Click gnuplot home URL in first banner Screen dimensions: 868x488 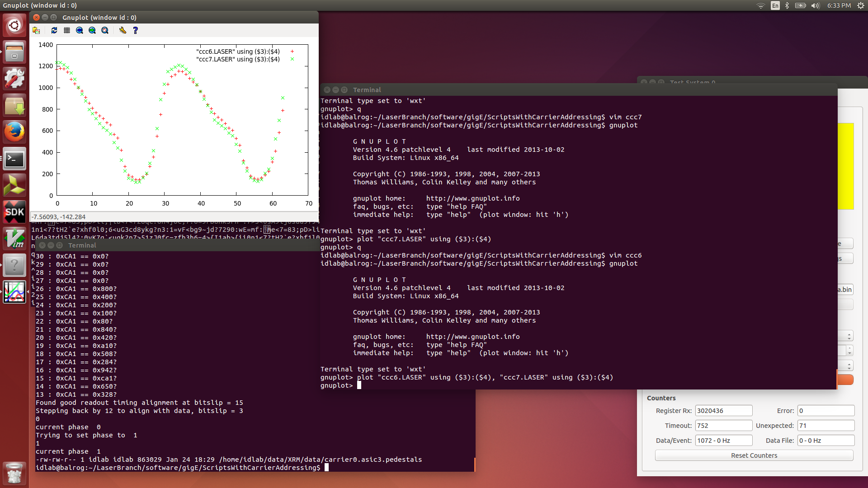click(473, 198)
